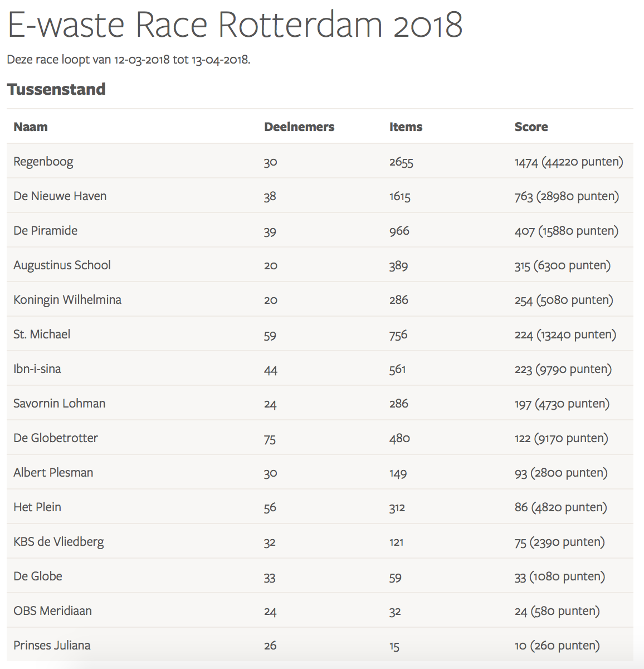Viewport: 644px width, 669px height.
Task: Click the E-waste Race Rotterdam 2018 title
Action: click(x=235, y=25)
